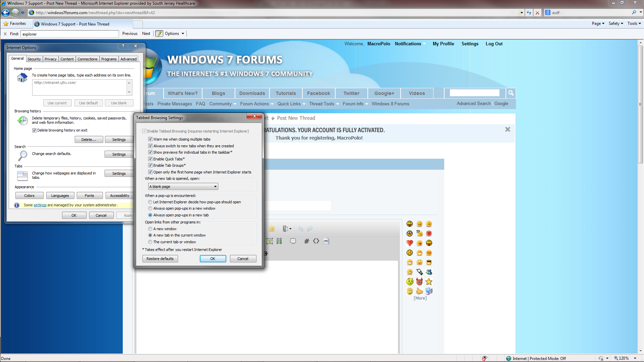Uncheck Enable Quick Tabs checkbox
Image resolution: width=644 pixels, height=362 pixels.
click(x=150, y=159)
